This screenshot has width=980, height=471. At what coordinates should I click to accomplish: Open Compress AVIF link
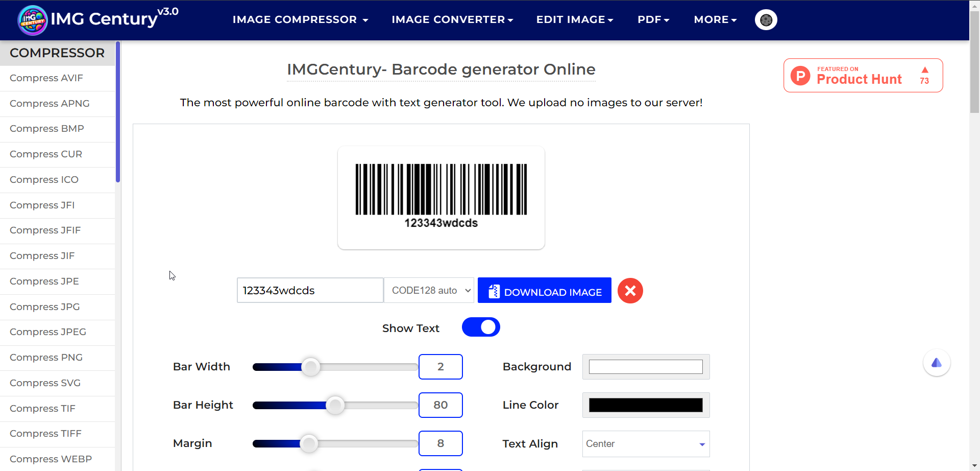point(46,78)
